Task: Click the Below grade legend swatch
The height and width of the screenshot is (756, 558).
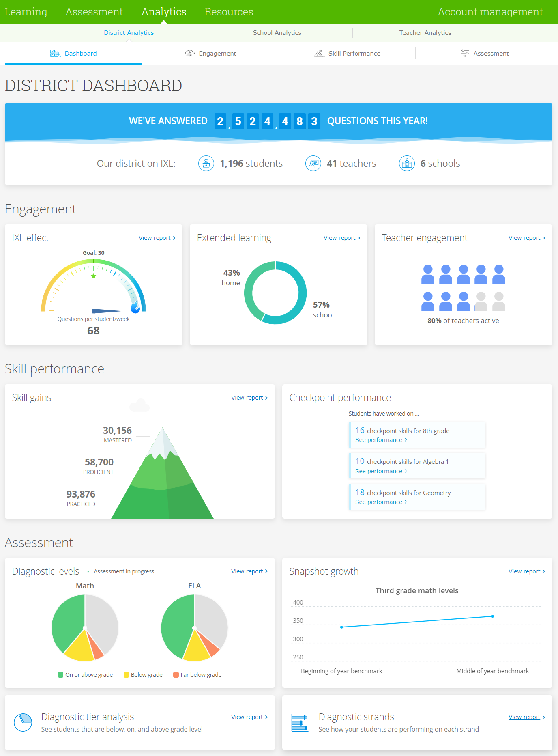Action: click(127, 675)
